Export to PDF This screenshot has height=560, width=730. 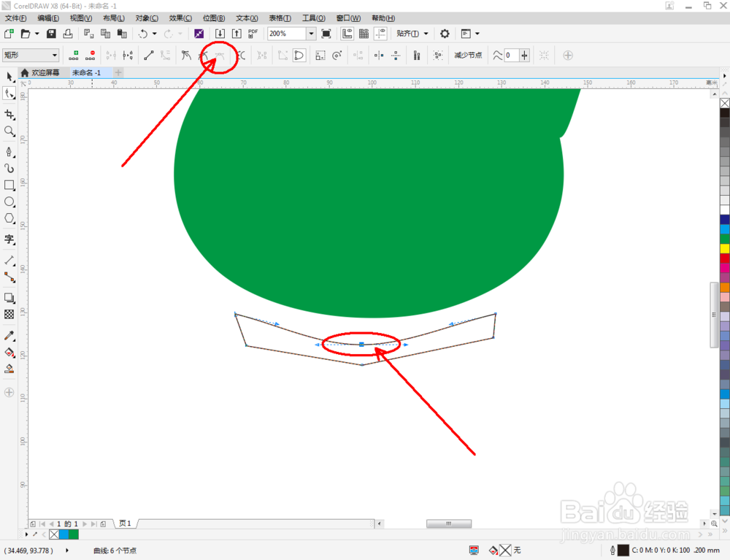pyautogui.click(x=253, y=34)
